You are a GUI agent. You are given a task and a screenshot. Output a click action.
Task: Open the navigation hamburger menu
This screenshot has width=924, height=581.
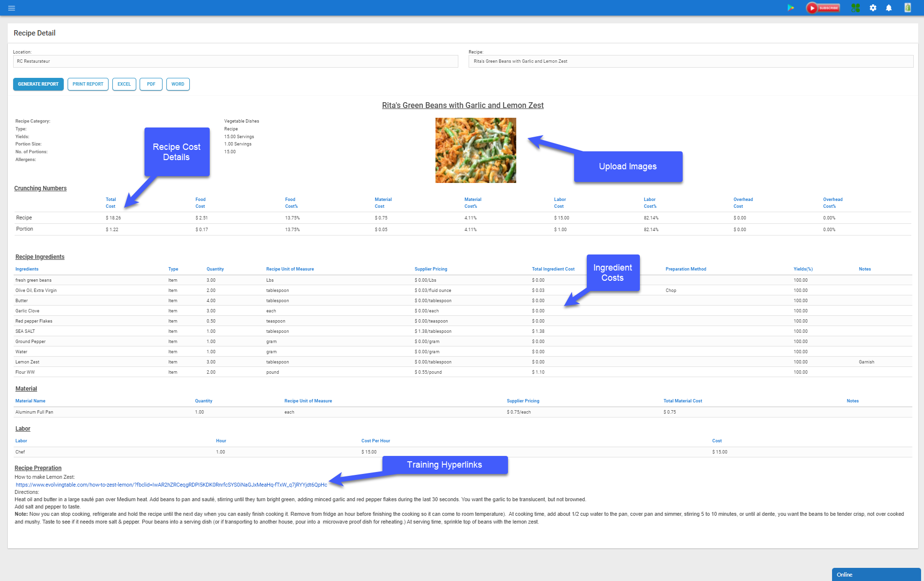(11, 8)
